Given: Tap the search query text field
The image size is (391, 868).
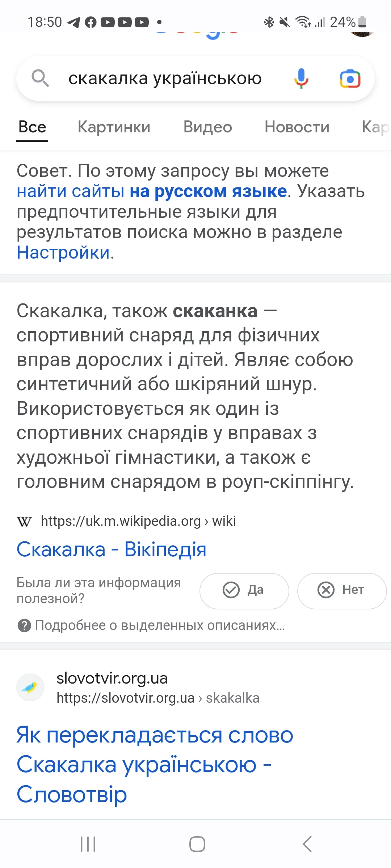Looking at the screenshot, I should click(165, 78).
